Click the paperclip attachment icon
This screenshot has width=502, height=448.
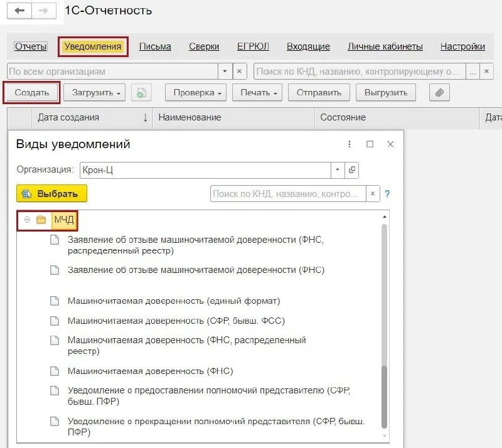pos(439,92)
